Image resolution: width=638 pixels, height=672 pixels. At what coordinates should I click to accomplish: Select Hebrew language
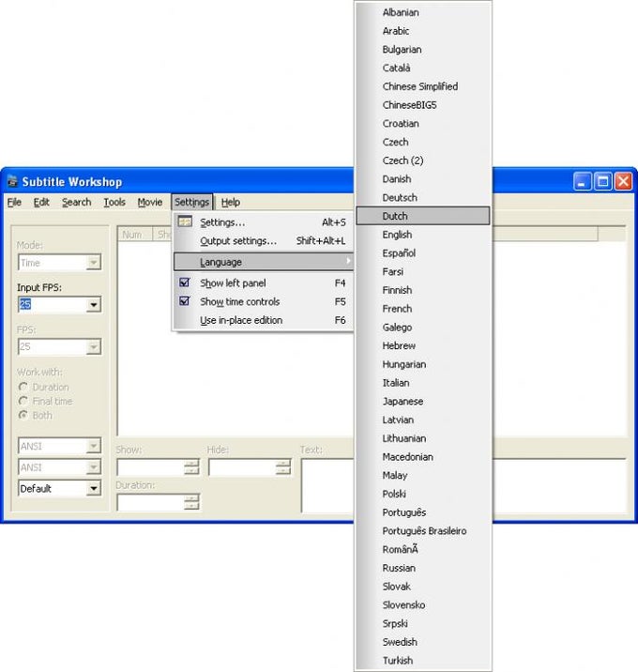[x=423, y=345]
